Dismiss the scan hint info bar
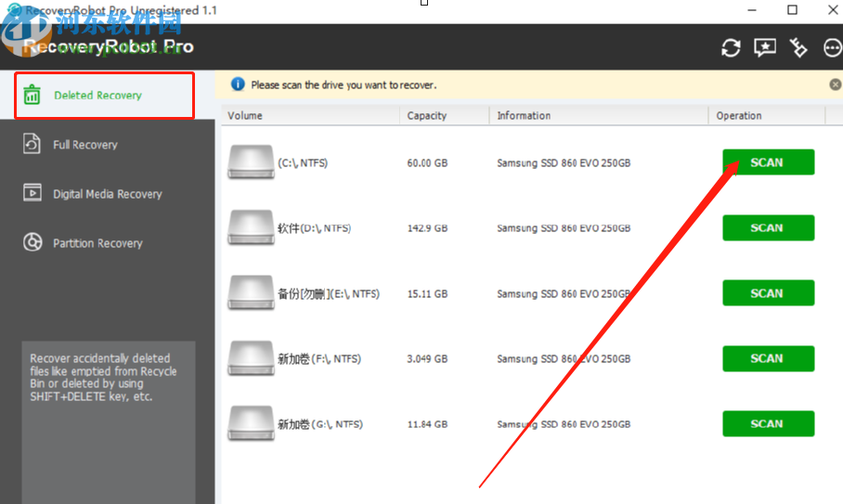Screen dimensions: 843x504 tap(835, 84)
